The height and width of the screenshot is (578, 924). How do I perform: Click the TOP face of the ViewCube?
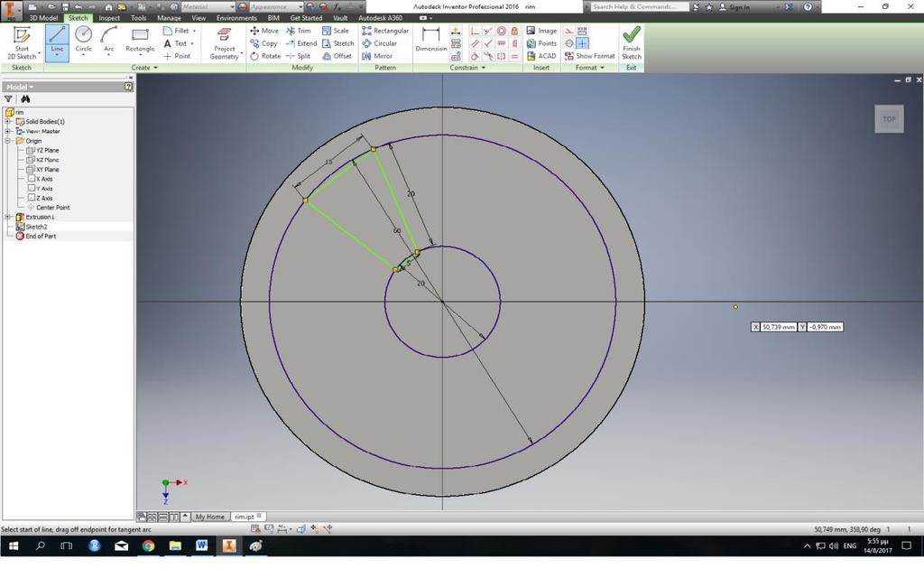(x=889, y=119)
